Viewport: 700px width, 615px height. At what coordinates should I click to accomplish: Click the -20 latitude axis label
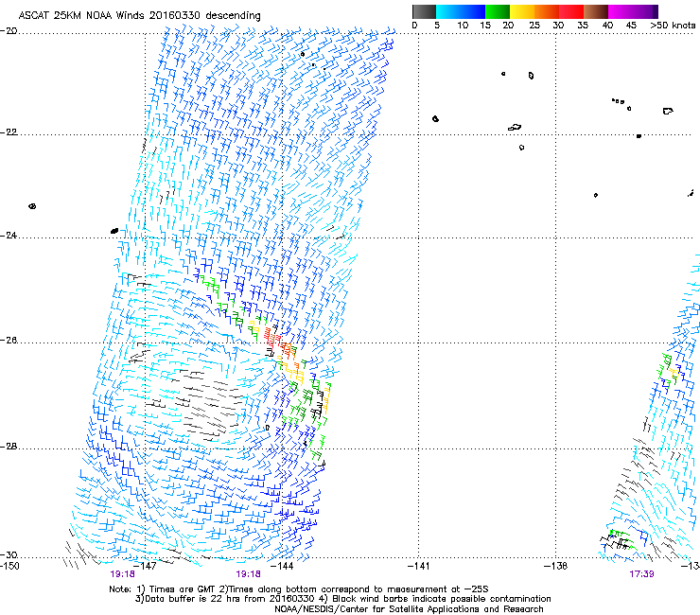[9, 31]
